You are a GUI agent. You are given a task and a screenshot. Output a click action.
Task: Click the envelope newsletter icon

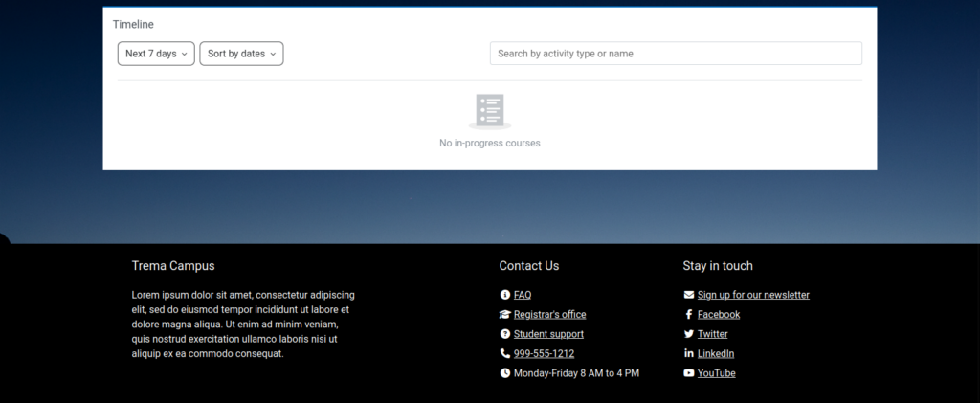tap(688, 295)
